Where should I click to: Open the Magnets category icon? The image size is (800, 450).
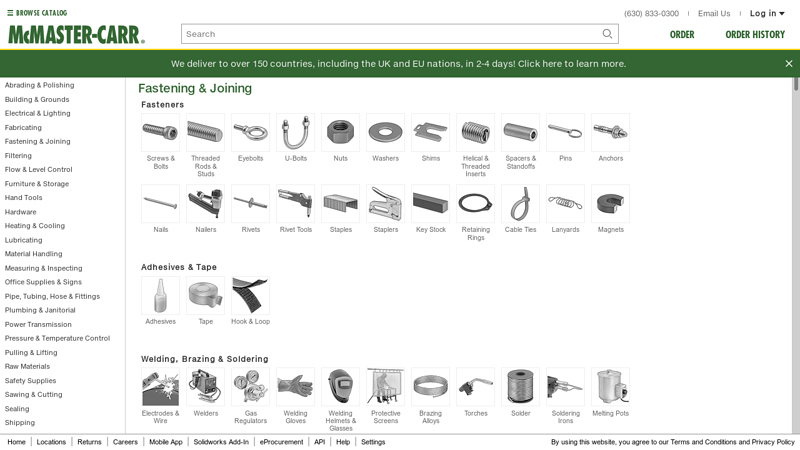point(610,204)
